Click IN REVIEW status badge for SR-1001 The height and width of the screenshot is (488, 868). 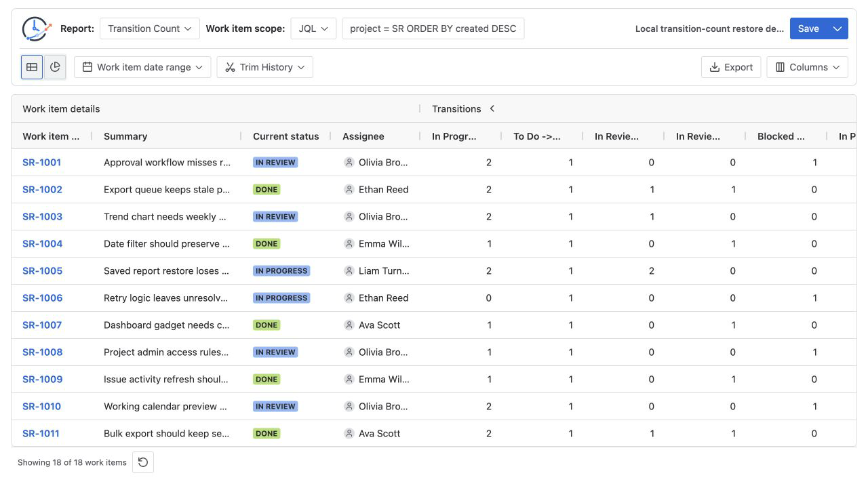[x=275, y=162]
